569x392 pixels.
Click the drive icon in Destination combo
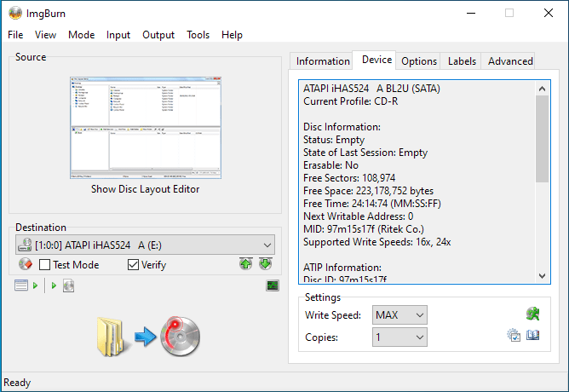point(25,245)
